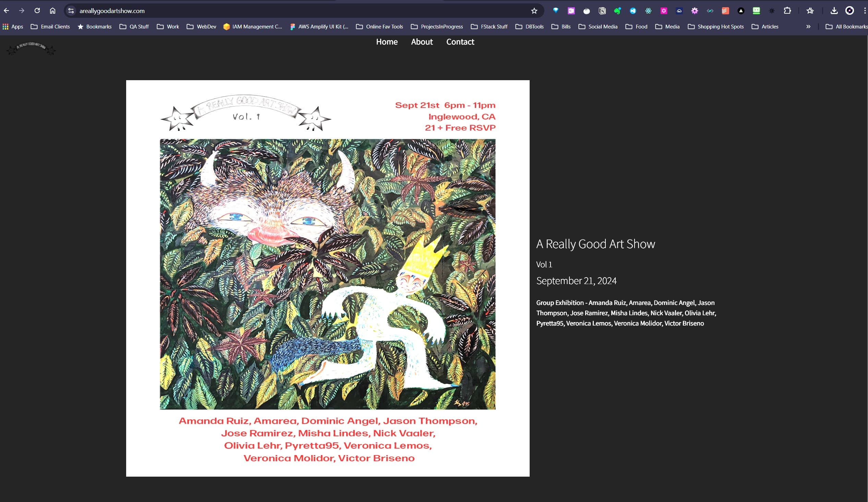Click the art show logo at top left
The width and height of the screenshot is (868, 502).
click(x=31, y=49)
